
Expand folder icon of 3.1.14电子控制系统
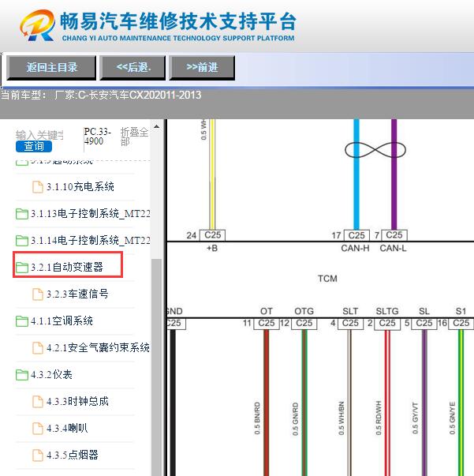(x=22, y=241)
